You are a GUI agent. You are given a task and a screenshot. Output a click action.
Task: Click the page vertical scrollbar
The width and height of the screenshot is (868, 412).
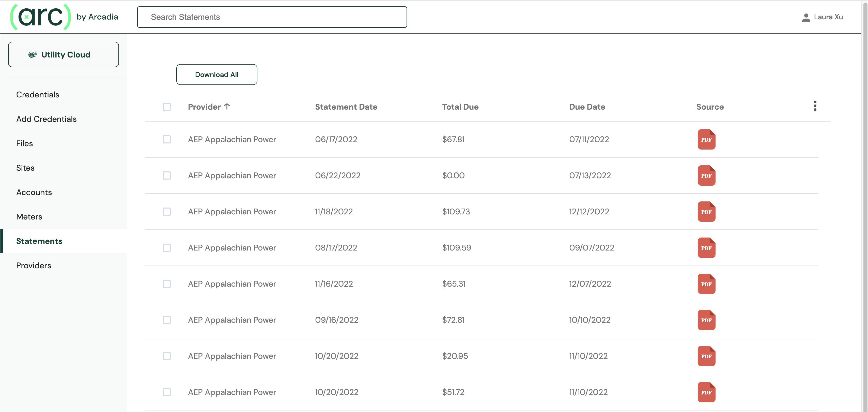click(865, 202)
